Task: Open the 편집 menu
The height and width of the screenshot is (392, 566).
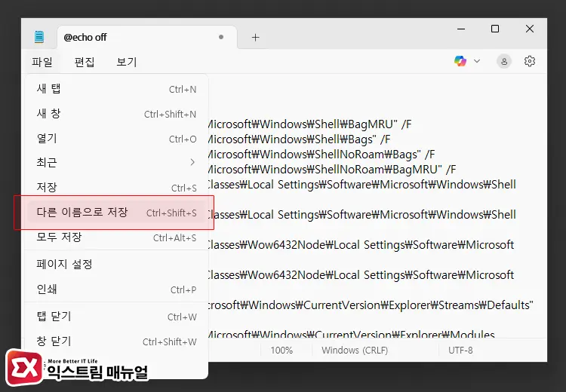Action: (x=85, y=62)
